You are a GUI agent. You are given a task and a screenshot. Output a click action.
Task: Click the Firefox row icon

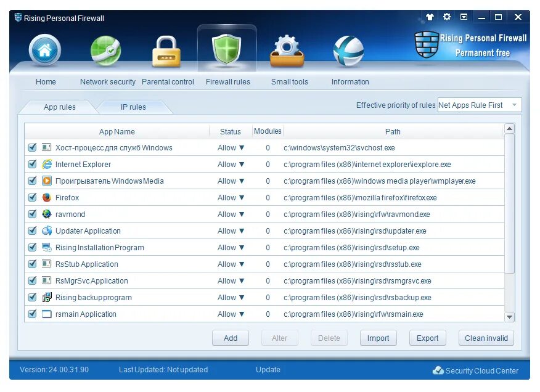[46, 197]
